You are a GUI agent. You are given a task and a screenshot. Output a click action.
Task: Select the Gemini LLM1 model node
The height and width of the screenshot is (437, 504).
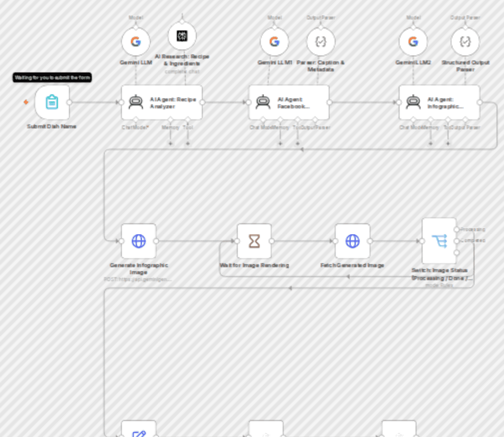pos(275,42)
